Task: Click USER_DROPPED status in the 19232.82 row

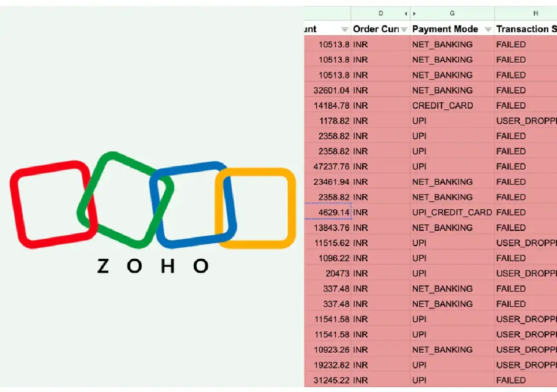Action: pos(526,365)
